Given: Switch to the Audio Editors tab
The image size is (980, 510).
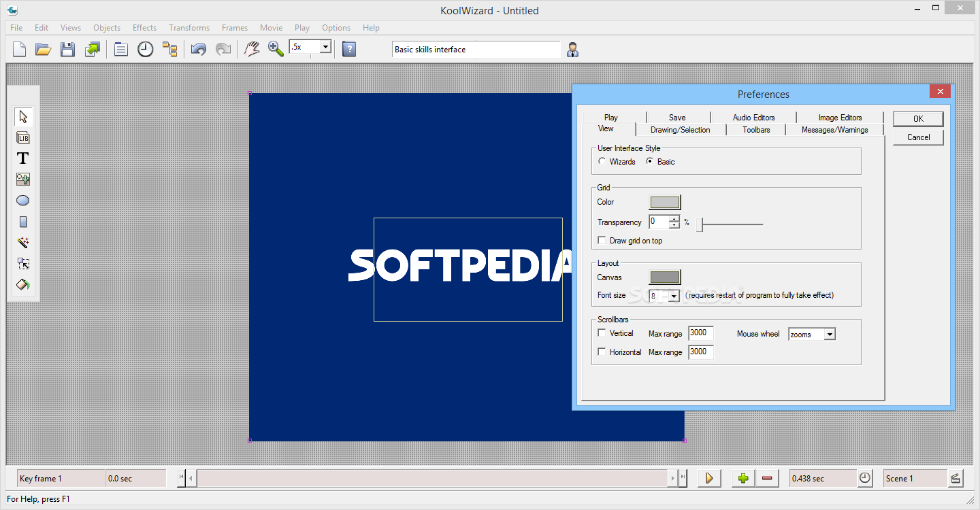Looking at the screenshot, I should point(753,117).
